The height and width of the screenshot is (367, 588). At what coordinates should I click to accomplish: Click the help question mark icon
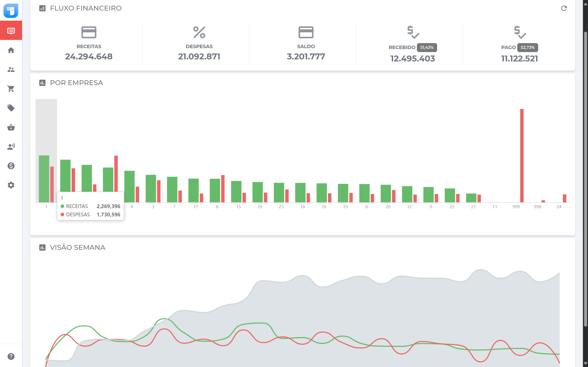[x=11, y=356]
